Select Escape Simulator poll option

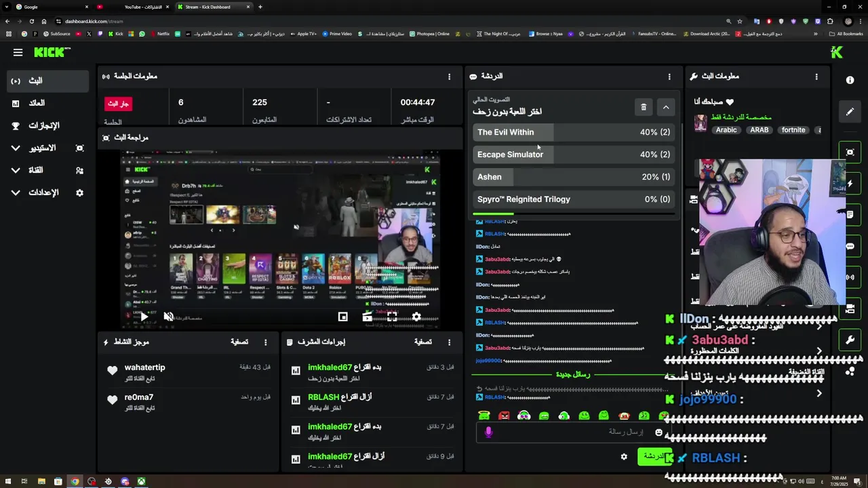[x=574, y=155]
